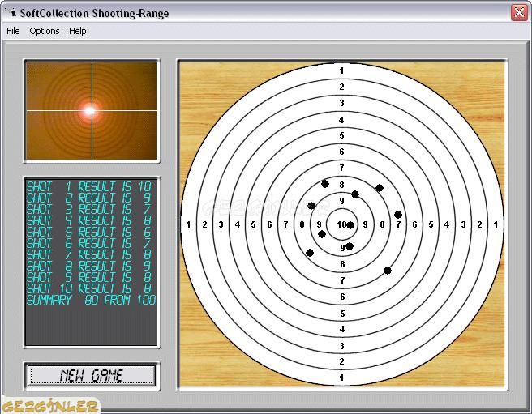Click the "SHOT 6 RESULT IS 7" line
Image resolution: width=532 pixels, height=414 pixels.
(89, 243)
